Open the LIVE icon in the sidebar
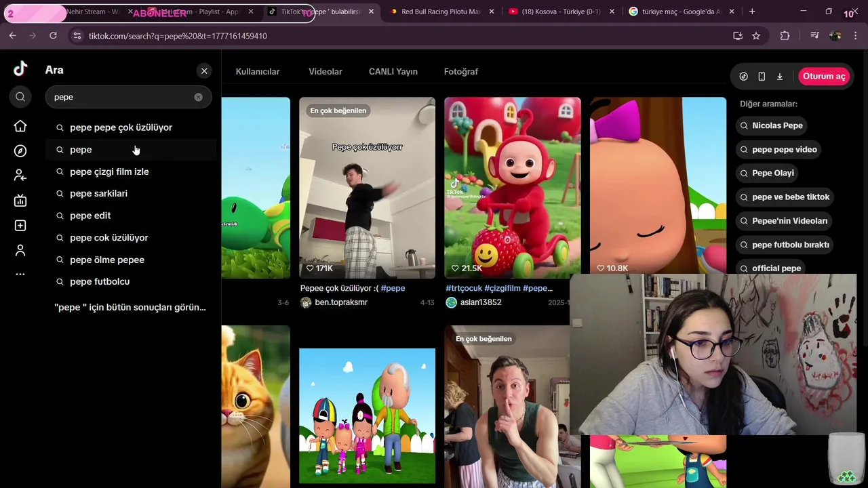This screenshot has height=488, width=868. click(20, 201)
